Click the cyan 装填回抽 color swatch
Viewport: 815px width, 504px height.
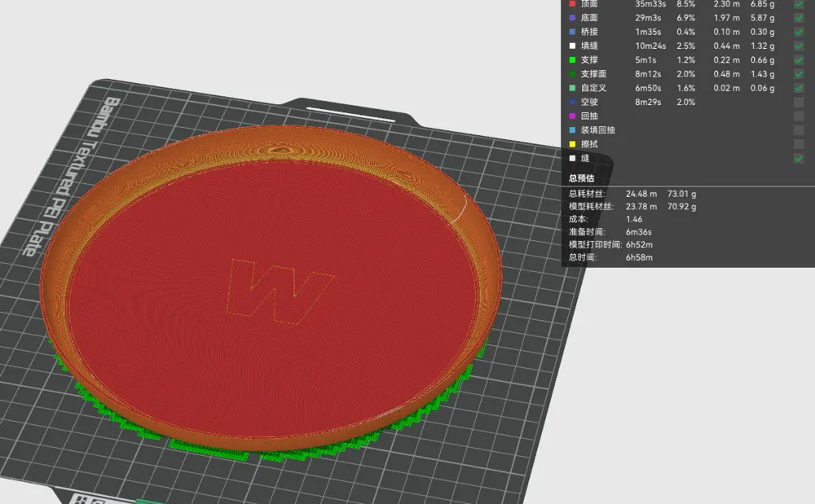pos(572,129)
